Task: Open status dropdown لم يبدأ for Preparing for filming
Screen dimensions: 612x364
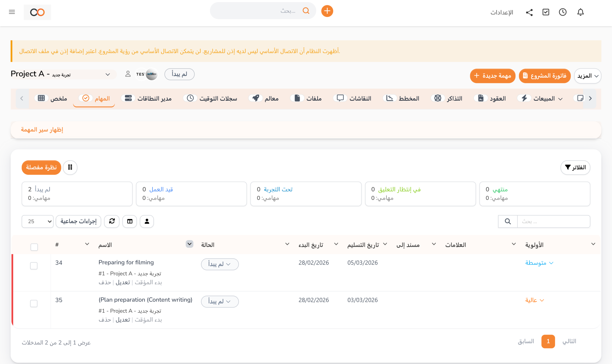Action: [220, 264]
